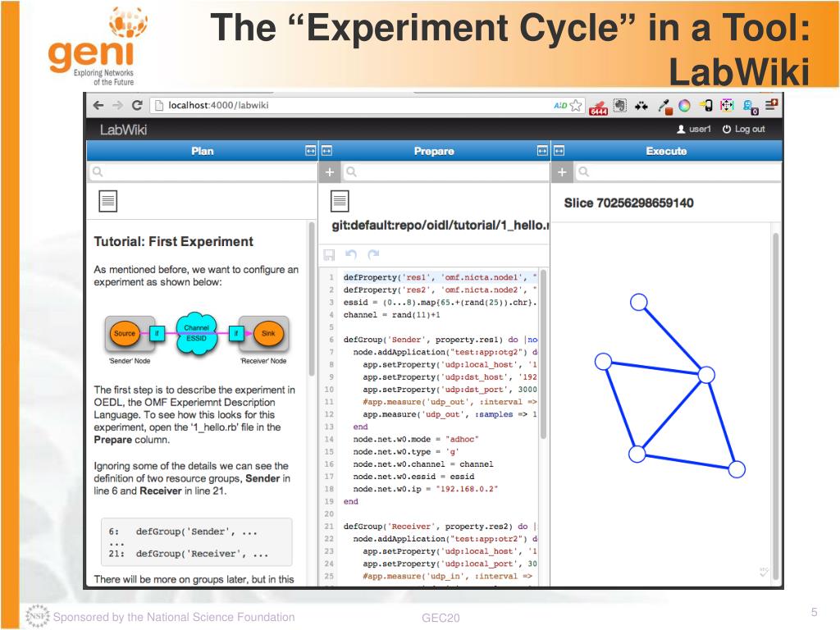
Task: Click the bottom-right node of slice graph
Action: pyautogui.click(x=737, y=469)
